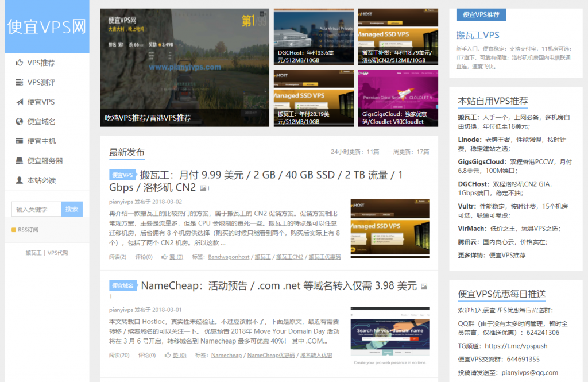
Task: Open the NameCheap优惠码 tag link
Action: click(271, 355)
